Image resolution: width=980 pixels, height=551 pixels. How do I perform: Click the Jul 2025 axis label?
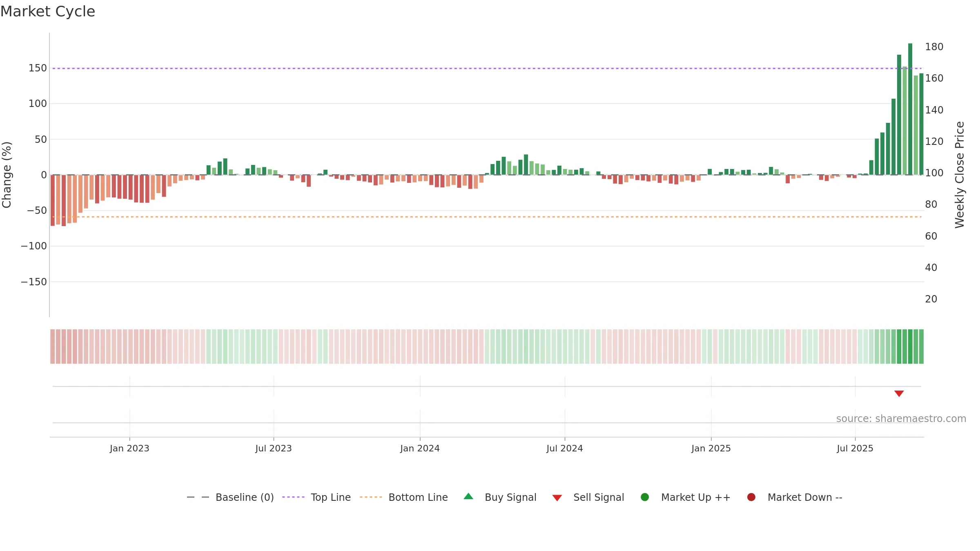click(x=855, y=449)
